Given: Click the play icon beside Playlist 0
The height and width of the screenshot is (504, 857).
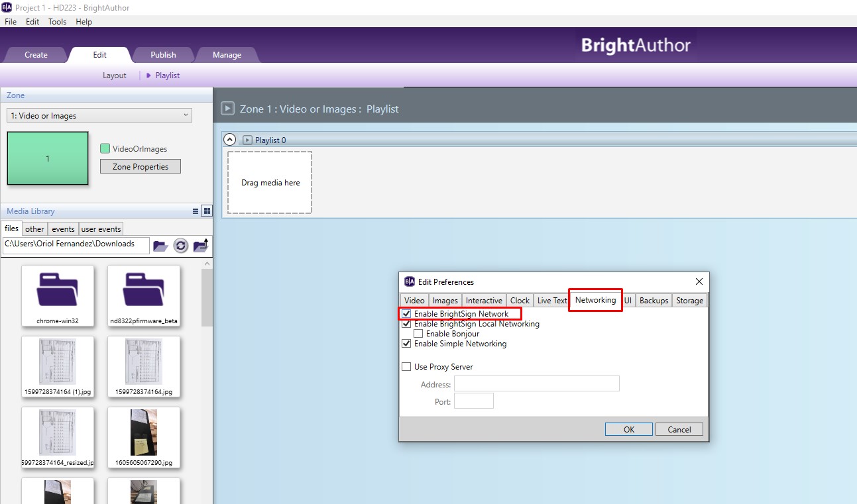Looking at the screenshot, I should coord(247,140).
